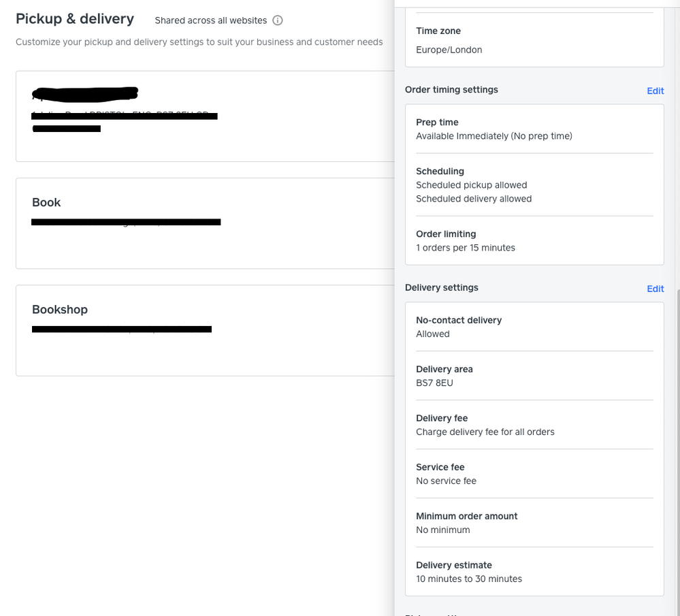Click the Minimum order amount row

click(534, 523)
